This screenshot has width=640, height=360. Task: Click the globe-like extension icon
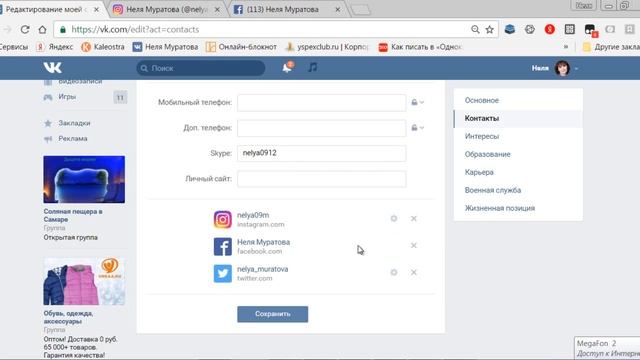tap(530, 29)
